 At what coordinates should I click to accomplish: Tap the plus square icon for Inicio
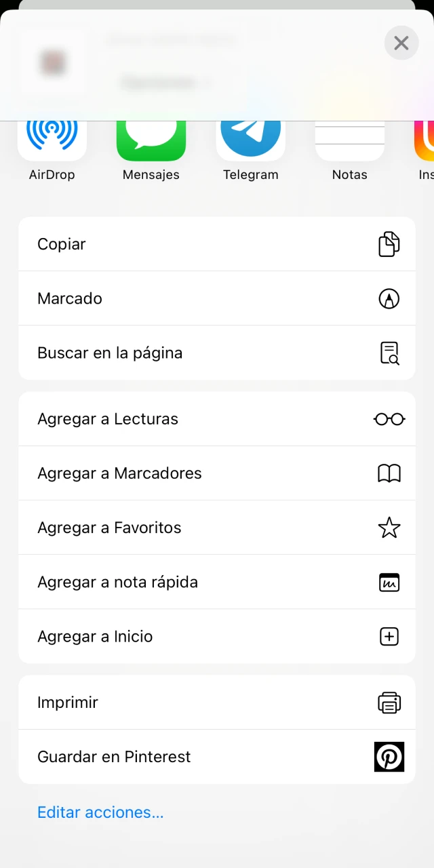click(389, 636)
